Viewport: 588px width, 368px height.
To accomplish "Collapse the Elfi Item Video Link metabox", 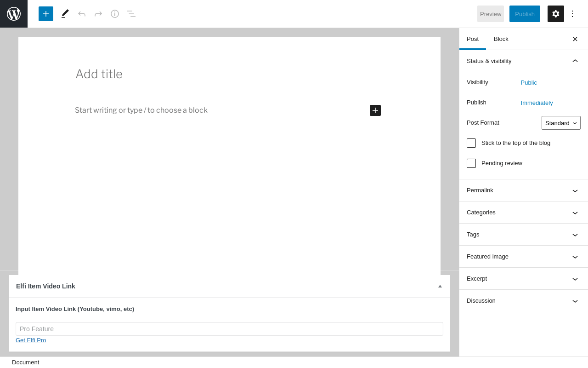I will [x=440, y=286].
